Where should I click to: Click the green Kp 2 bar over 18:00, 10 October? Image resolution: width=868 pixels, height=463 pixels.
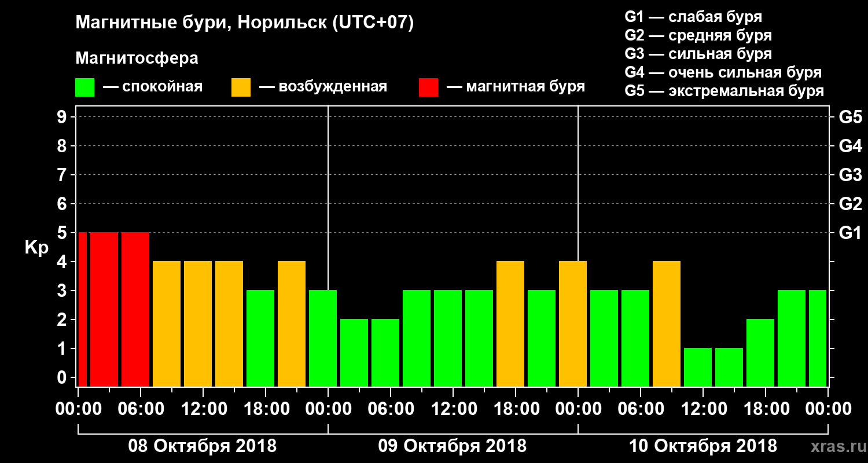[760, 353]
